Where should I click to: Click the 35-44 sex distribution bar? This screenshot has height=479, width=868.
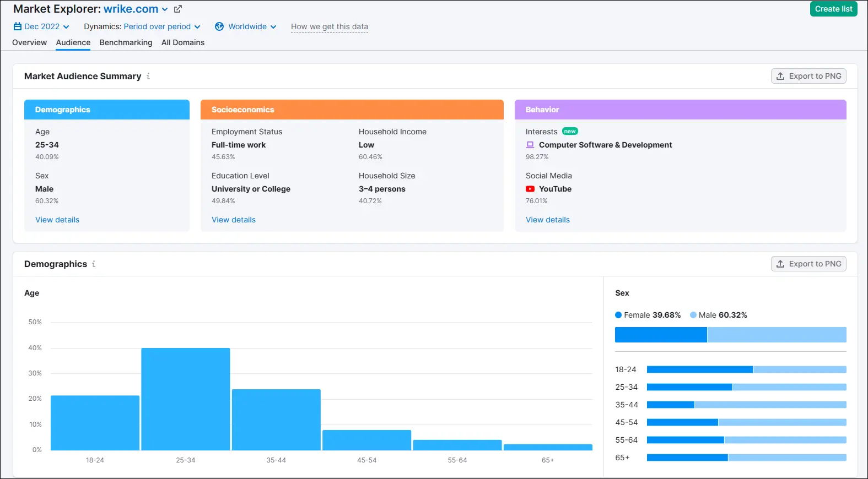747,405
